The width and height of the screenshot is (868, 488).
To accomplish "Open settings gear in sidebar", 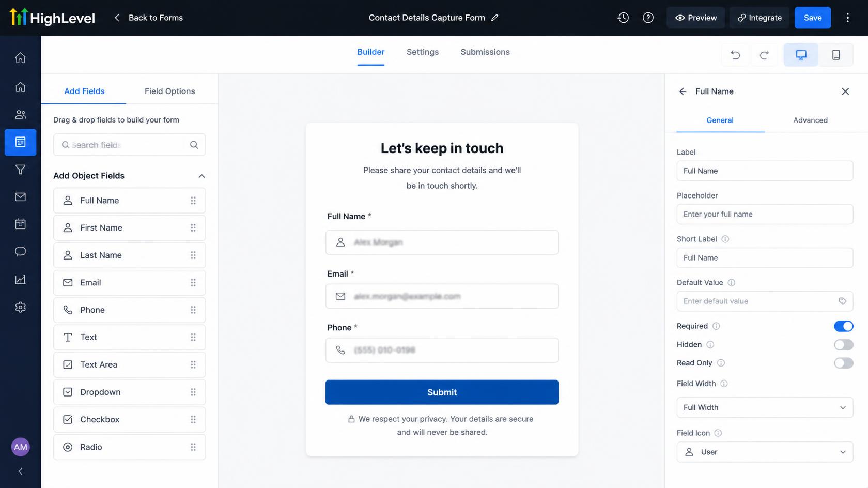I will point(21,307).
